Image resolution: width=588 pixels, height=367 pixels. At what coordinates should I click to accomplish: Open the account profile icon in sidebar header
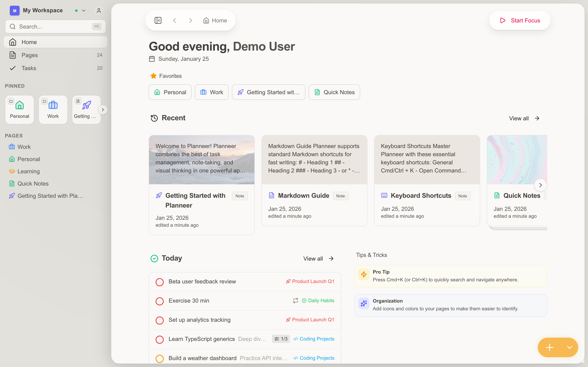[98, 10]
